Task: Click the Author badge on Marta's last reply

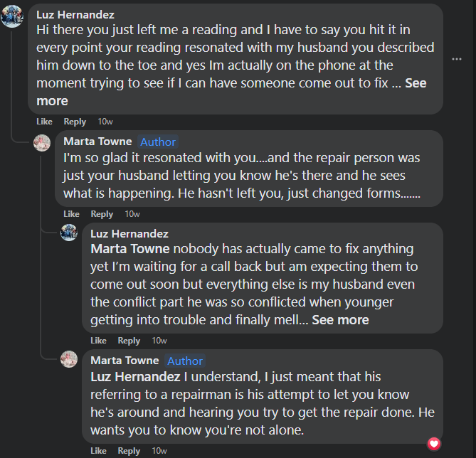Action: 185,361
